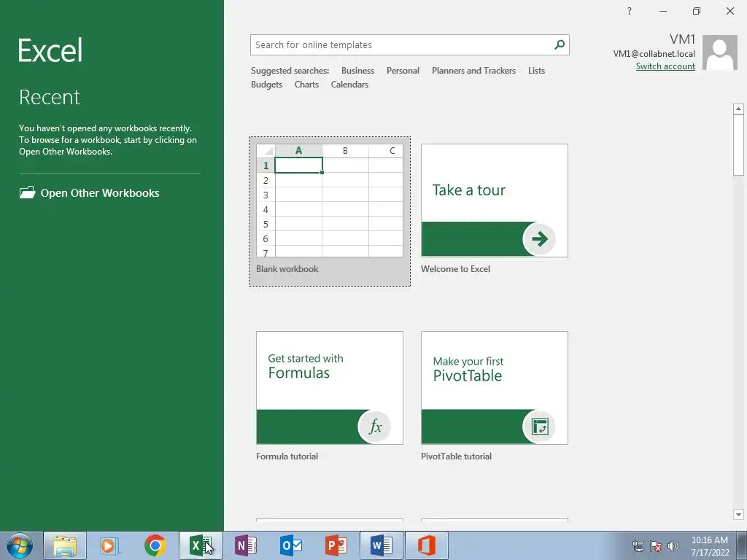
Task: Click the template list scroll up arrow
Action: [738, 109]
